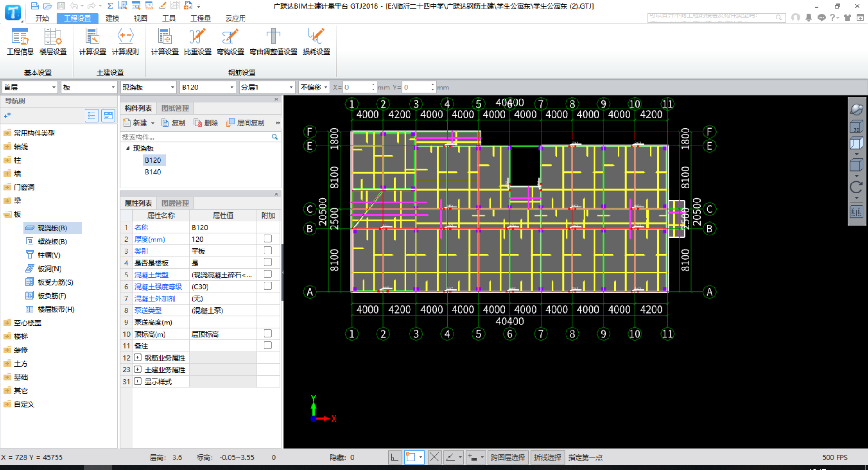Switch to 建模 ribbon tab
This screenshot has height=470, width=868.
[112, 18]
